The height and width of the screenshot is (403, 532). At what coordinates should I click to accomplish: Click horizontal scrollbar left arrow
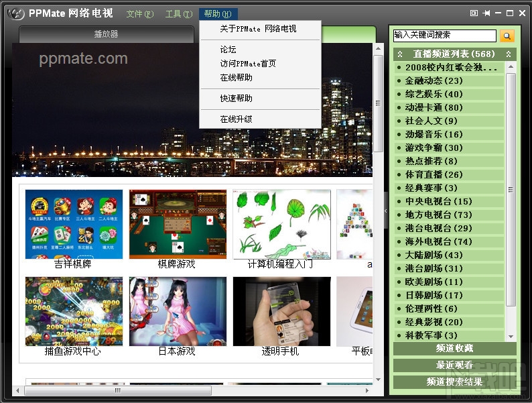point(17,390)
